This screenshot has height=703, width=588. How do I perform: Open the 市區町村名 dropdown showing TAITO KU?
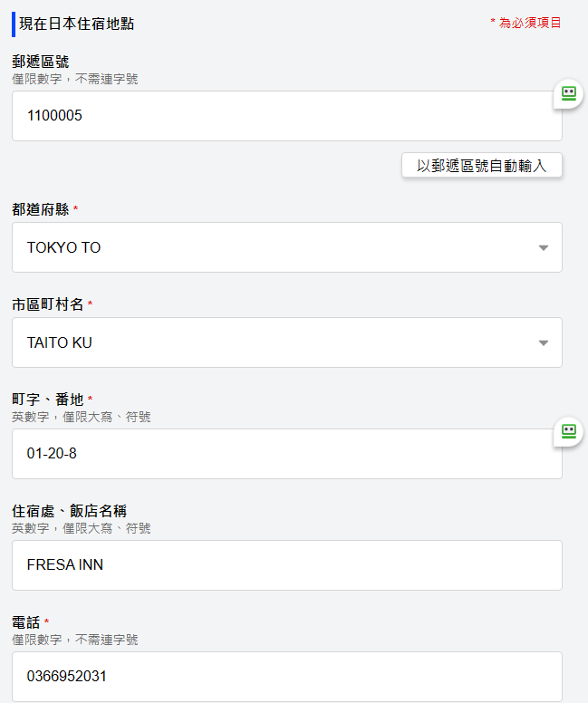coord(287,342)
